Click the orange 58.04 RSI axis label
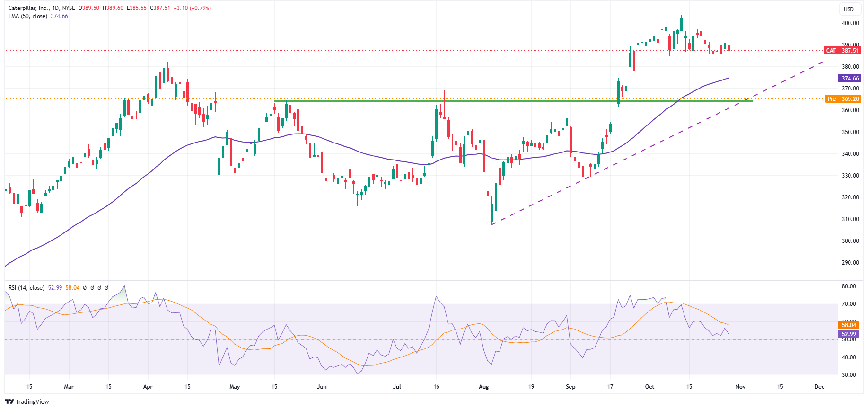The width and height of the screenshot is (868, 410). tap(850, 325)
